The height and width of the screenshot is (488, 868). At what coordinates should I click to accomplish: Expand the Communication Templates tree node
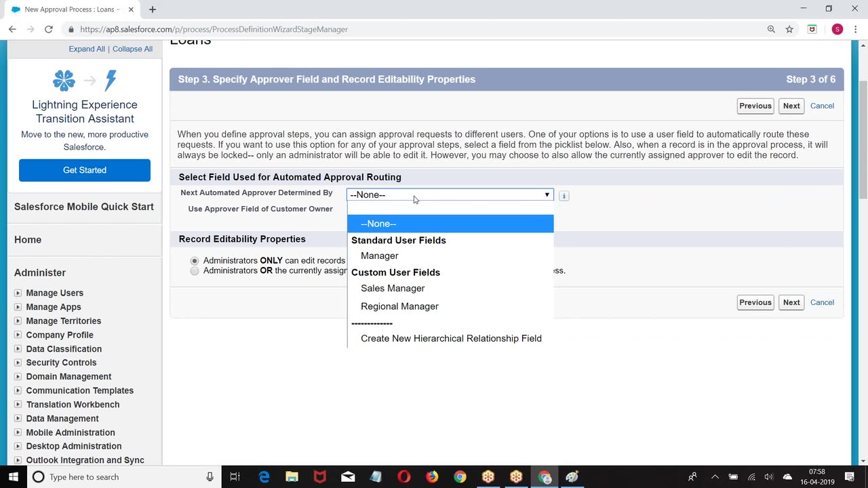point(18,390)
